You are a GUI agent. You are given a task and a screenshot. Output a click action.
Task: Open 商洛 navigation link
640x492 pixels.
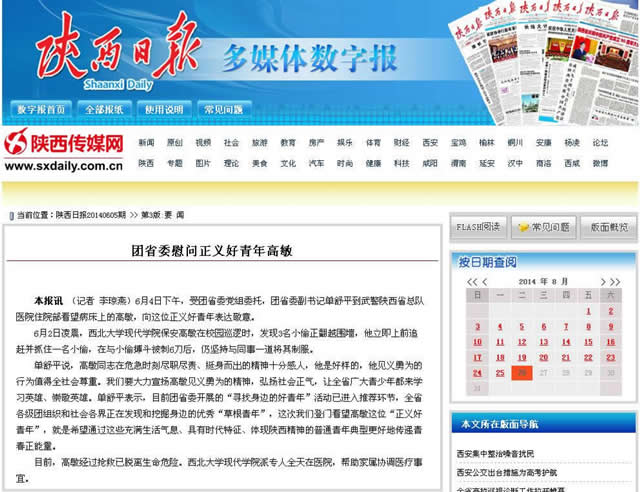[x=543, y=163]
